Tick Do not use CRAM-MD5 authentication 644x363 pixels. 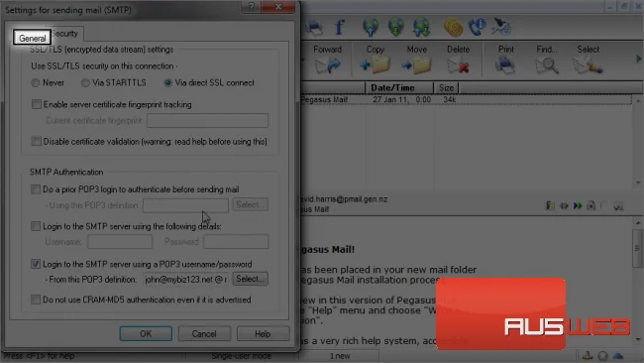(36, 300)
